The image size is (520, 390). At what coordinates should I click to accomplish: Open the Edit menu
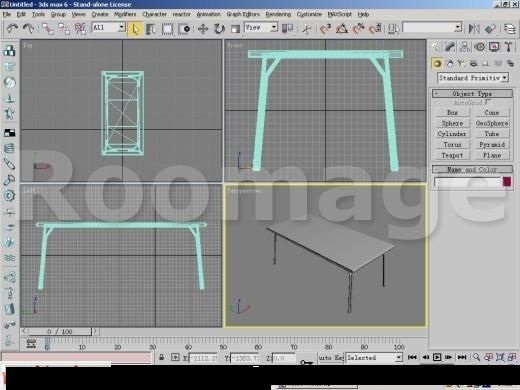coord(21,14)
